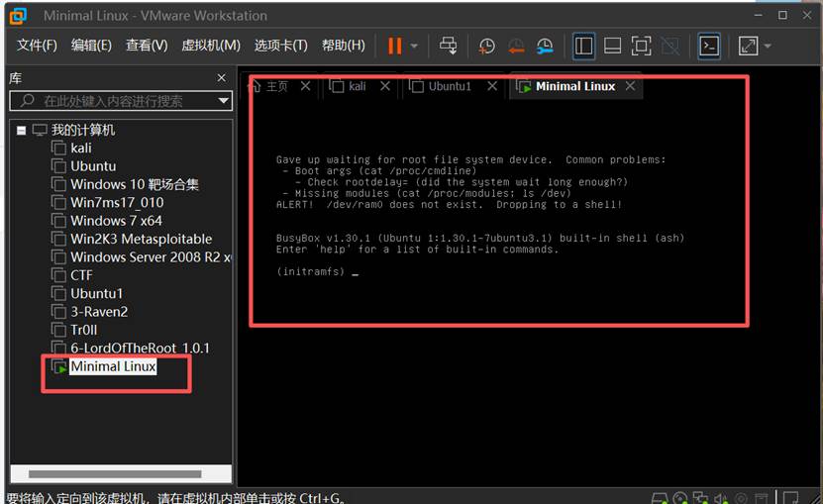
Task: Click the grey USB device status icon
Action: pyautogui.click(x=741, y=498)
